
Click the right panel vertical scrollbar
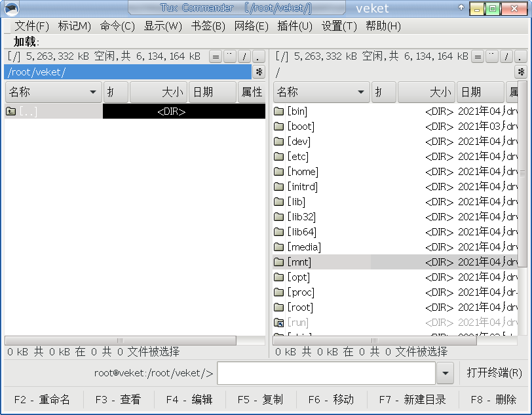click(523, 174)
